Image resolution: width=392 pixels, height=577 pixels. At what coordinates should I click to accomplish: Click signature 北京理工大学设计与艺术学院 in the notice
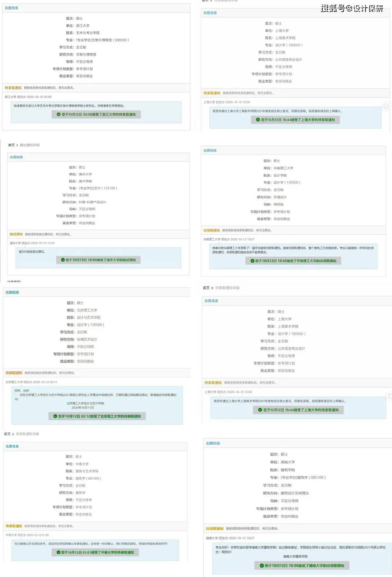[x=85, y=403]
